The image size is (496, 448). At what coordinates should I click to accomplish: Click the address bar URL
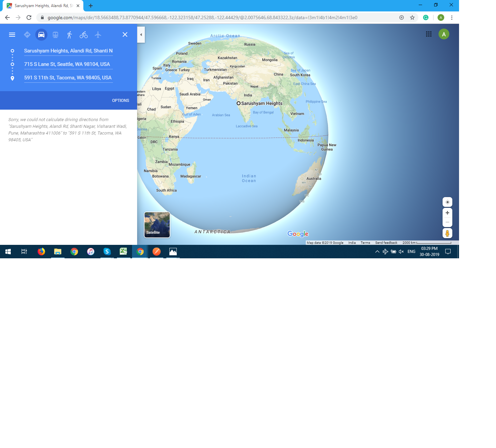(x=202, y=17)
